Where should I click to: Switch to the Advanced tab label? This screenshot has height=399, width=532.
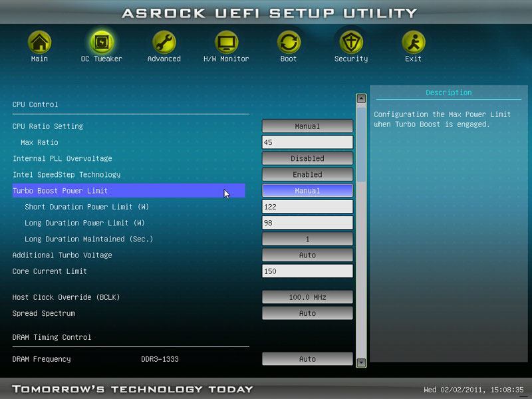(164, 59)
